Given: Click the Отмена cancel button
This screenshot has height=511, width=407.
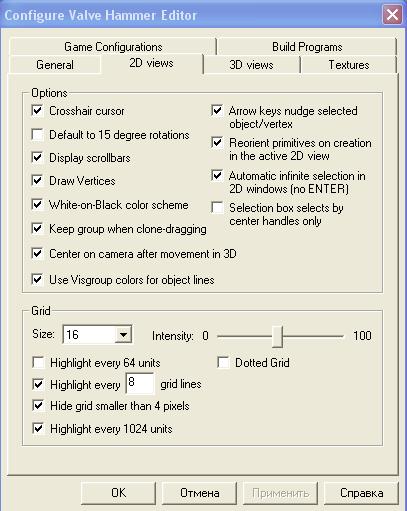Looking at the screenshot, I should pos(199,493).
